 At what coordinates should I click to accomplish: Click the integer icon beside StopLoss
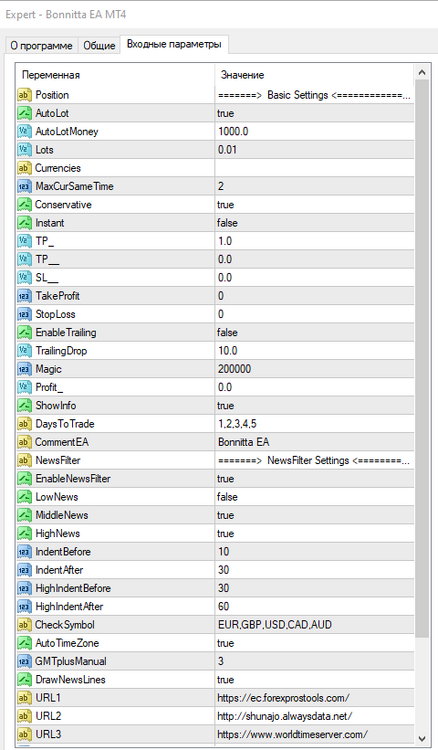point(24,314)
